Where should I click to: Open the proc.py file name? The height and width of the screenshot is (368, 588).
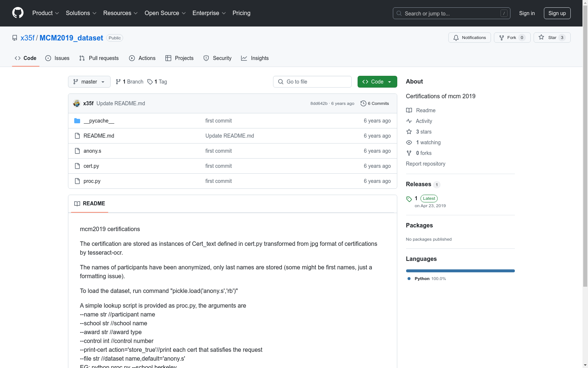tap(92, 181)
